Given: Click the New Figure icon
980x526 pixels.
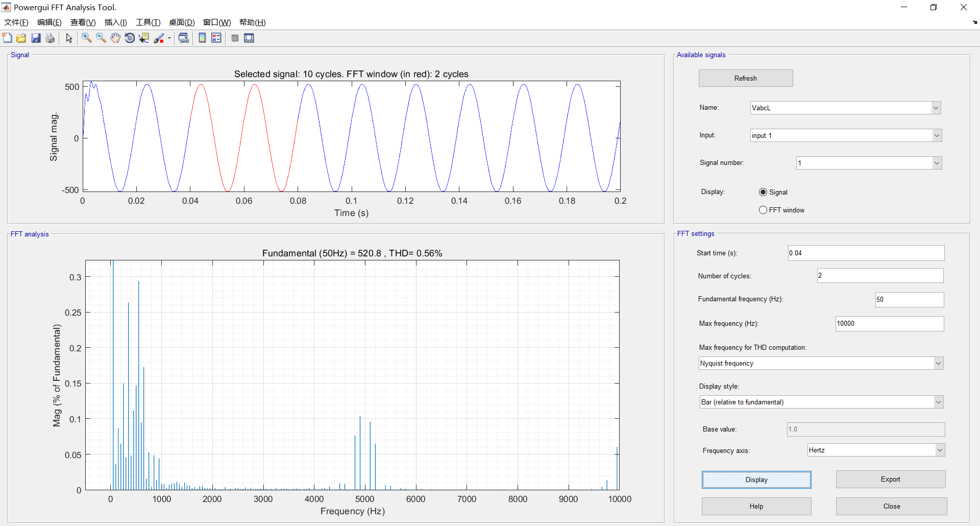Looking at the screenshot, I should tap(7, 38).
